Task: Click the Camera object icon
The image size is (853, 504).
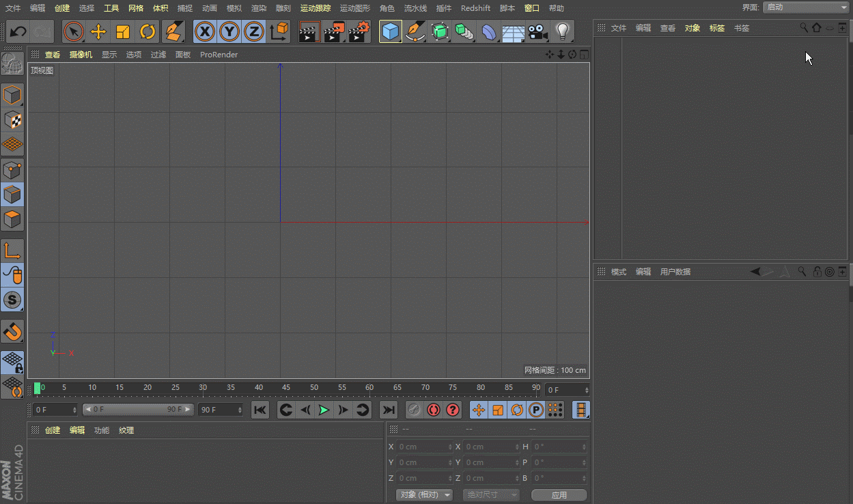Action: [x=538, y=32]
